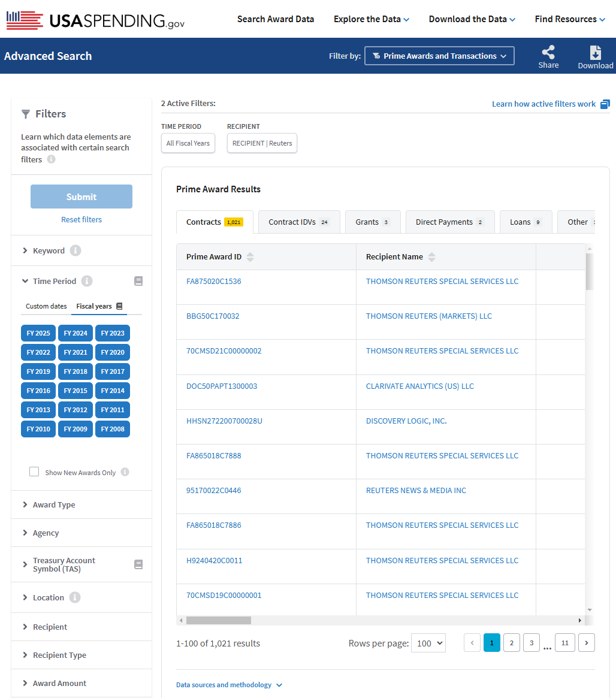Open award FA875020C1536
This screenshot has width=616, height=698.
[214, 282]
